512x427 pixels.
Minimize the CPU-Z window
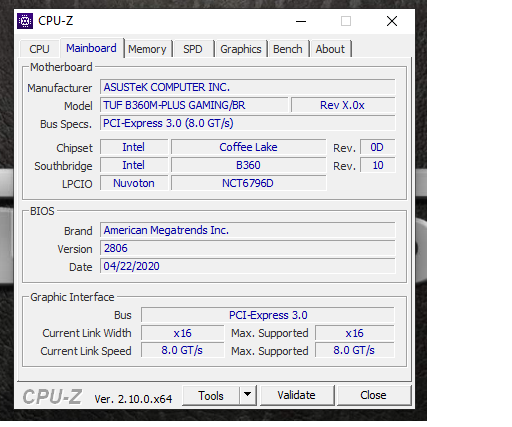pos(301,21)
